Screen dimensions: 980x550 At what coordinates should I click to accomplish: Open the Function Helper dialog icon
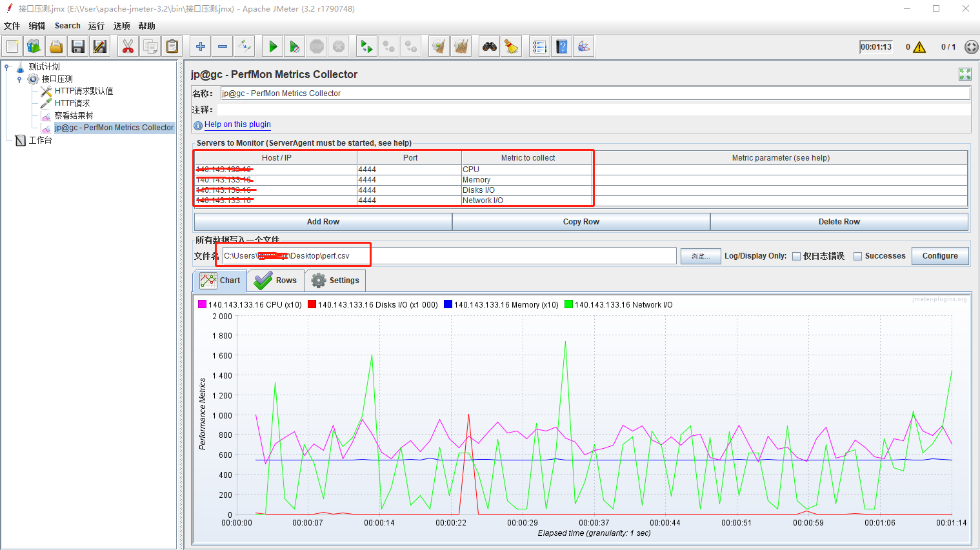click(540, 46)
